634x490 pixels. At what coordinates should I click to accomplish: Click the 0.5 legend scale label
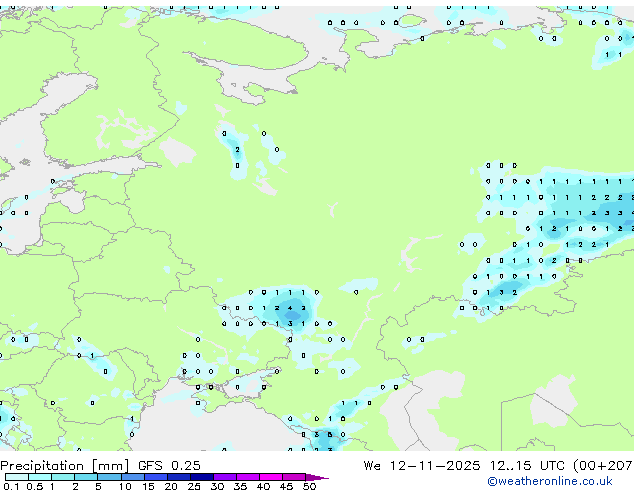(x=35, y=486)
